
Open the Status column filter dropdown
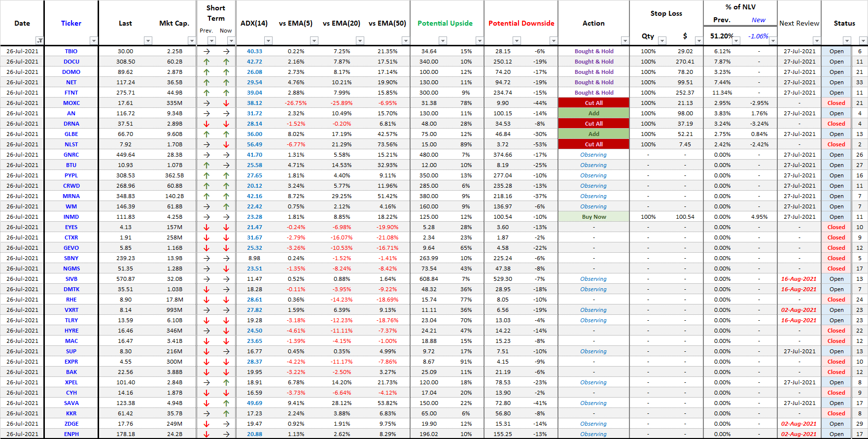click(847, 40)
